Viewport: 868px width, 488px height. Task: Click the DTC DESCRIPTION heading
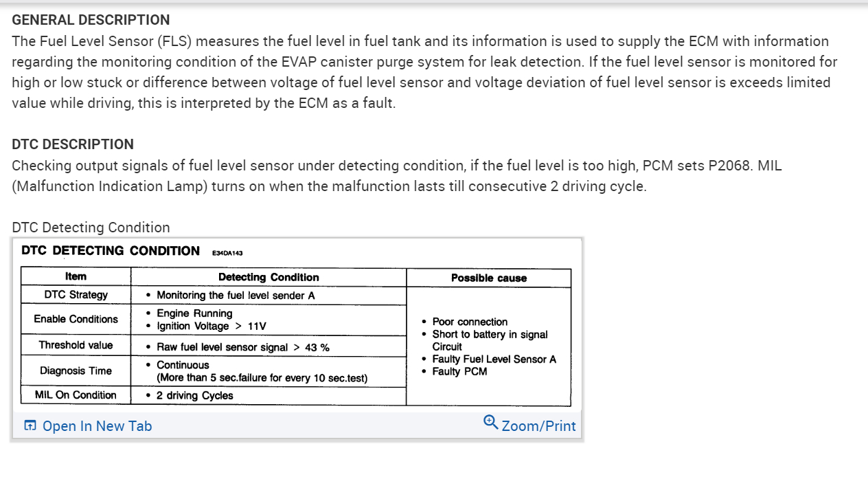point(73,144)
